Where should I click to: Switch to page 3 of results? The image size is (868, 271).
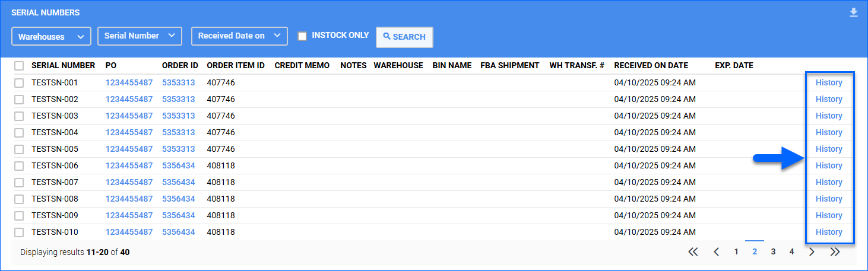(x=773, y=252)
